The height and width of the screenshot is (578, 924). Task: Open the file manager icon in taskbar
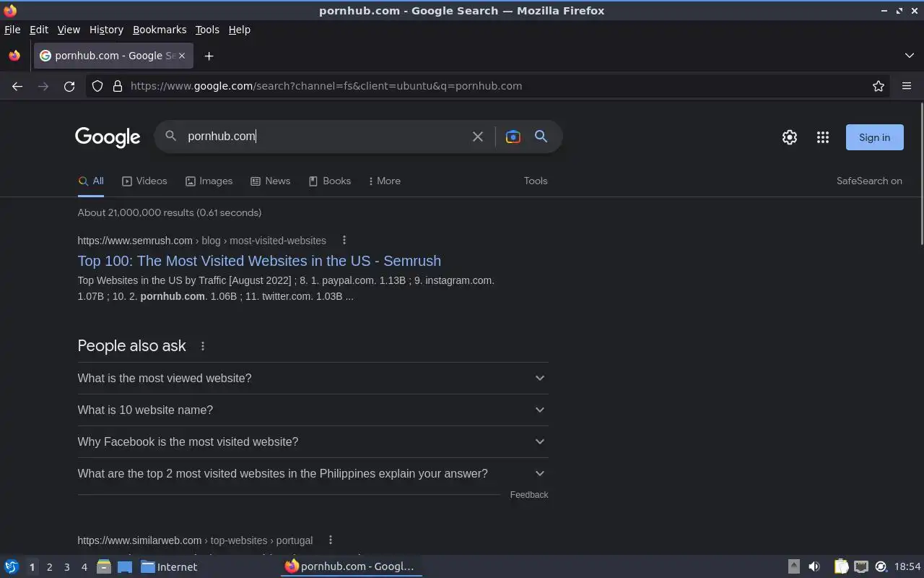pos(104,567)
